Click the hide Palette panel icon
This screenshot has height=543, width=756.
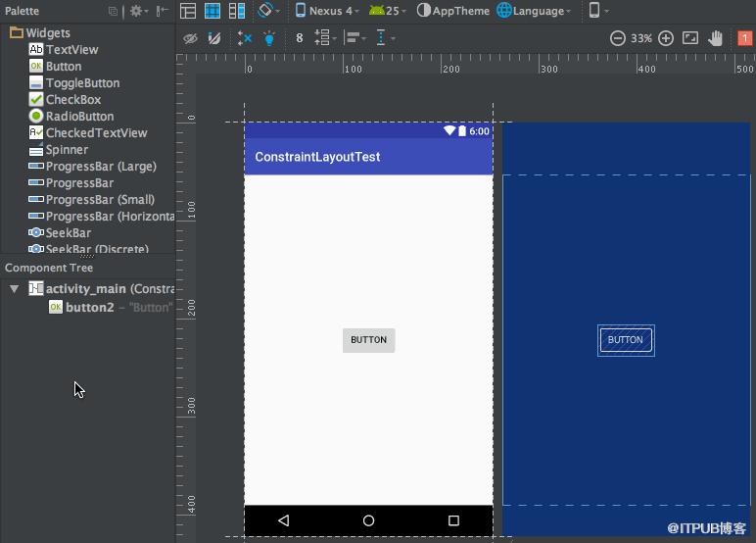(x=162, y=11)
